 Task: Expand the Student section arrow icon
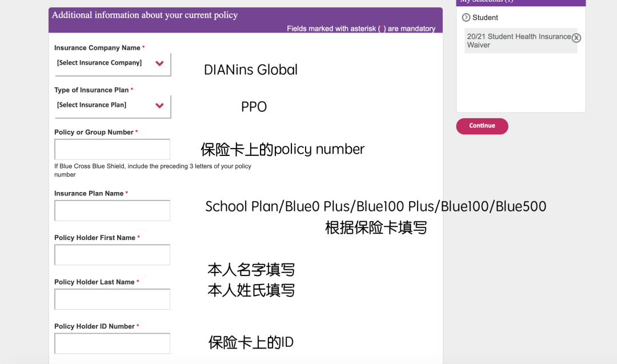coord(466,17)
